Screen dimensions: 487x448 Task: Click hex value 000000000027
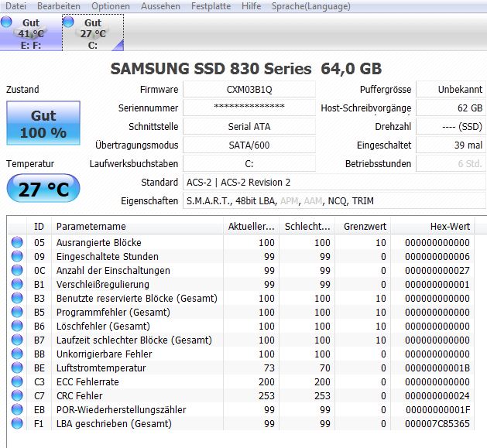[437, 270]
